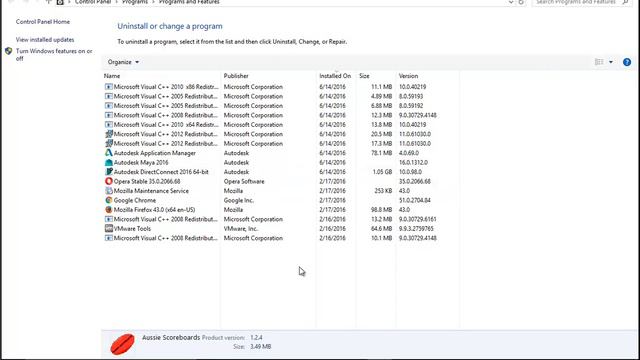
Task: Expand the address bar history dropdown
Action: (x=511, y=2)
